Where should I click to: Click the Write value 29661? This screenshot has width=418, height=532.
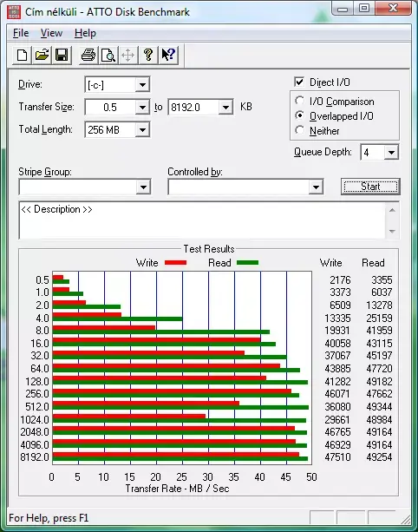[337, 420]
